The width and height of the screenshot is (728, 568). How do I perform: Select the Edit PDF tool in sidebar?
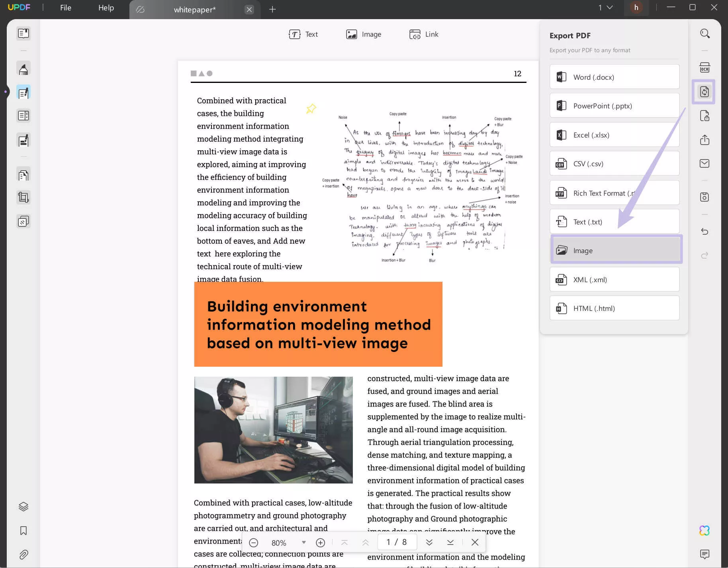[x=23, y=92]
